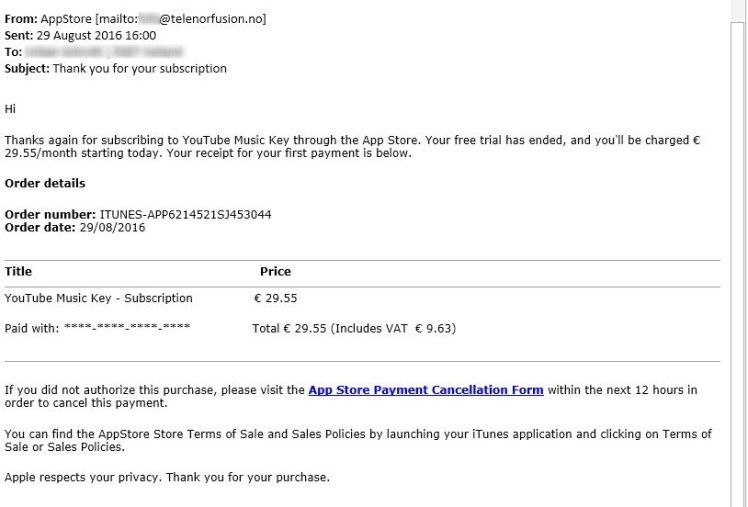Click the order number ITUNES-APP6214521SJ453044
This screenshot has height=507, width=748.
coord(186,215)
